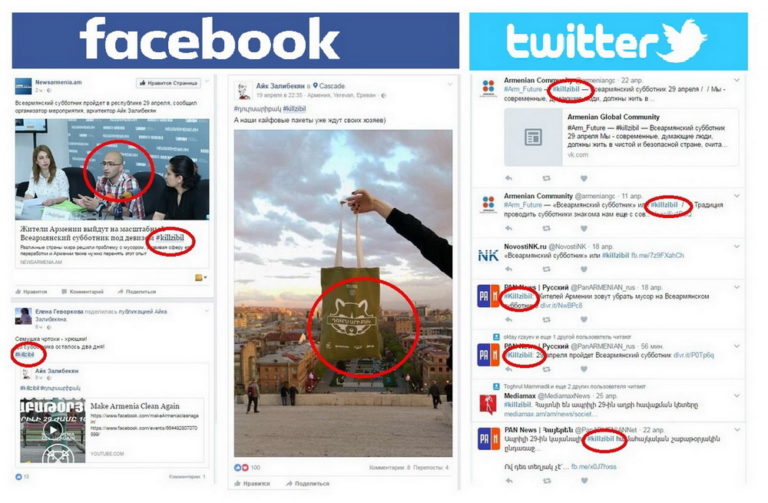
Task: Open the Mediamax tweet dropdown chevron
Action: [x=737, y=396]
